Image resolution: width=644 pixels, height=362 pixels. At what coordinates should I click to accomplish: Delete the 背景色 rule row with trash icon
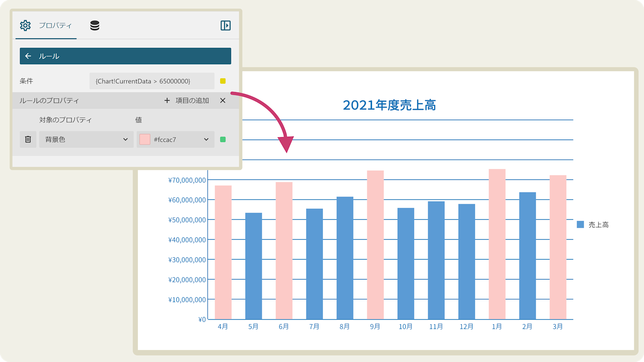28,139
